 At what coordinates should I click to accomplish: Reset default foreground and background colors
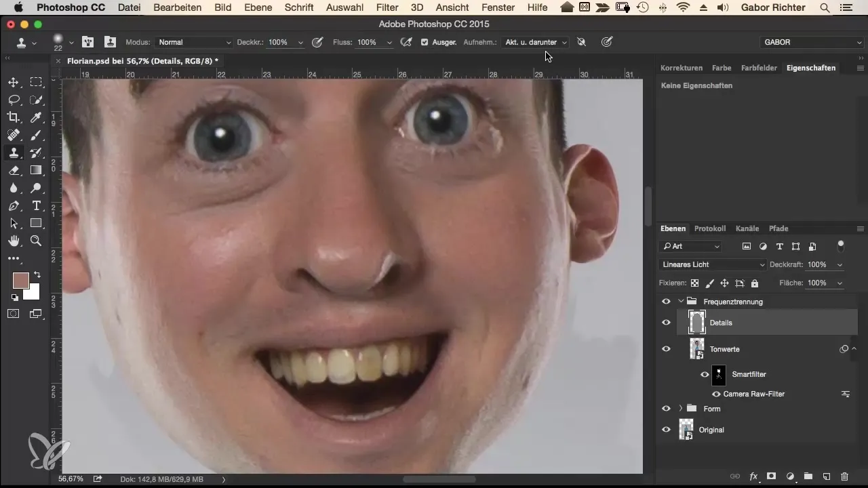point(14,297)
